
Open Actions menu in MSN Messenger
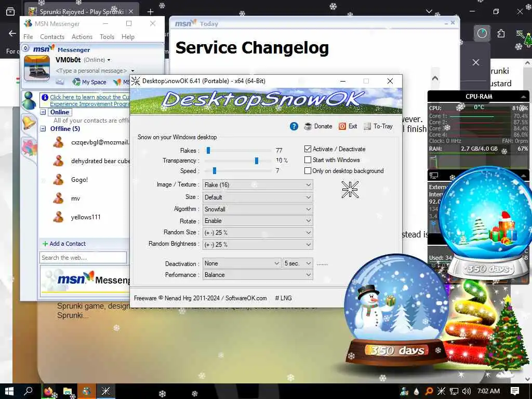(x=82, y=37)
